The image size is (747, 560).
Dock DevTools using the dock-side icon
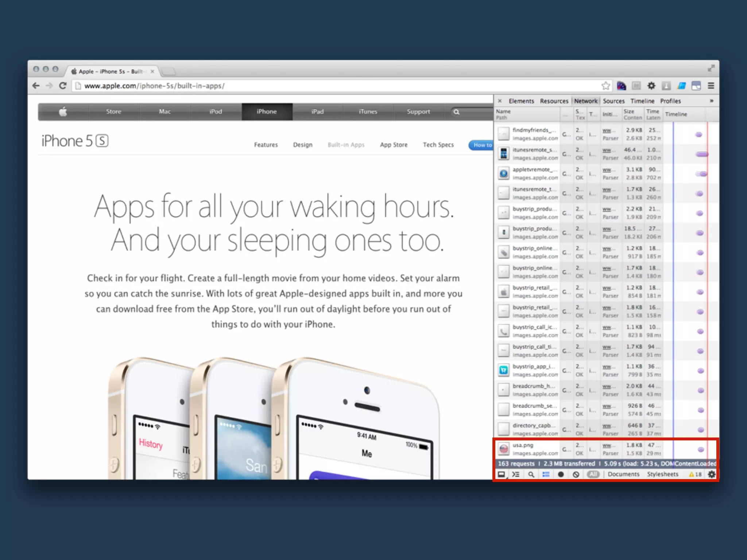pyautogui.click(x=502, y=474)
